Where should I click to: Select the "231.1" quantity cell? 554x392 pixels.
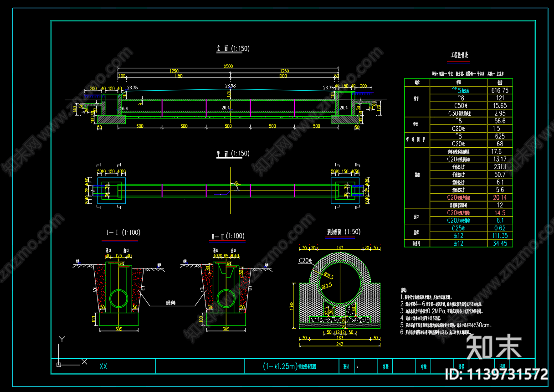point(500,167)
